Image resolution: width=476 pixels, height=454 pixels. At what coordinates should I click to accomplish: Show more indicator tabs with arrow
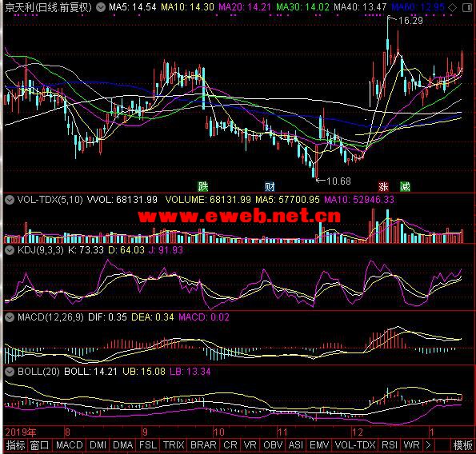coord(428,445)
